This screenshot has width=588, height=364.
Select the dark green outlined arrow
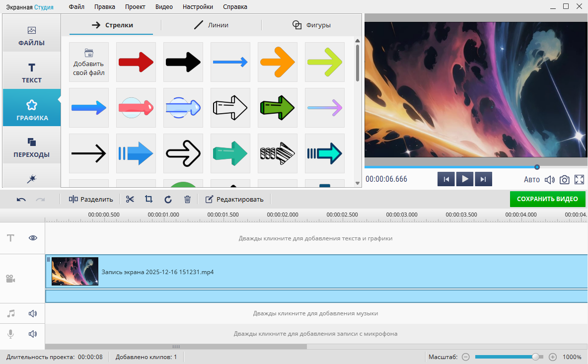[x=278, y=108]
